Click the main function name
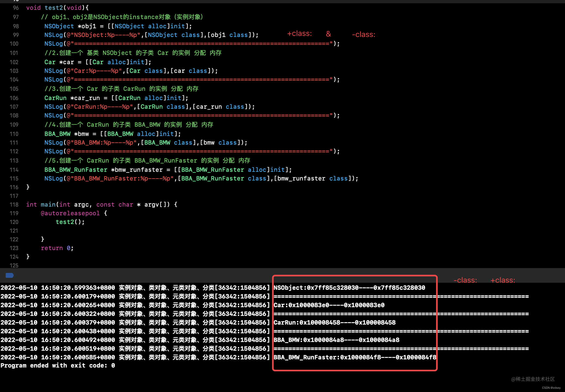Screen dimensions: 565x392 tap(48, 205)
